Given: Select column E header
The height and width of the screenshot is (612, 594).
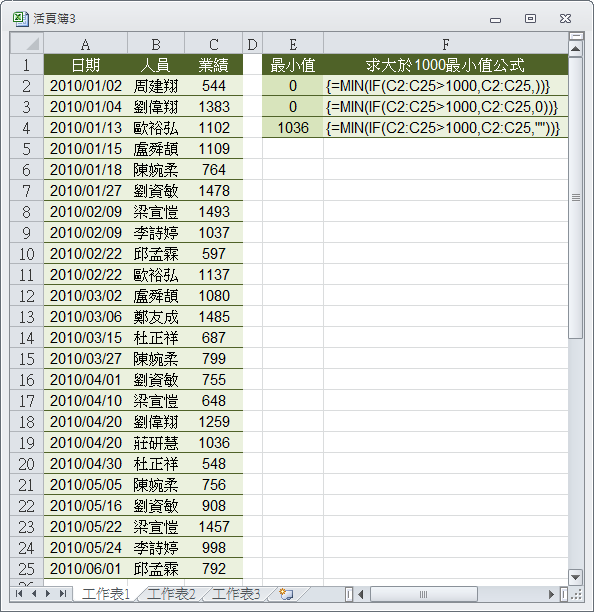Looking at the screenshot, I should click(x=293, y=44).
